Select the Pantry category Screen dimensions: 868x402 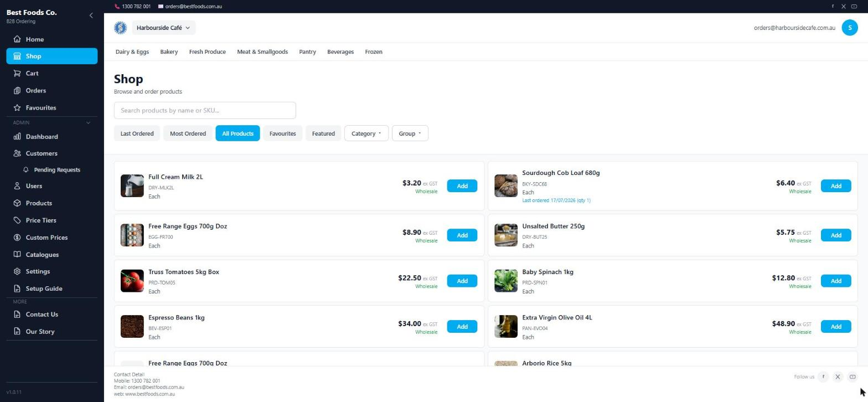pyautogui.click(x=307, y=52)
